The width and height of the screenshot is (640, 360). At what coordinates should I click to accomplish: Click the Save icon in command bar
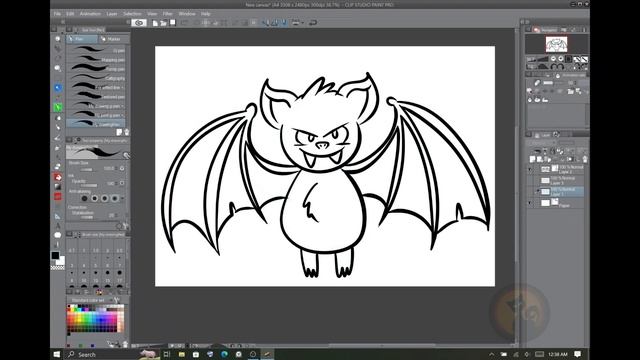[x=173, y=23]
